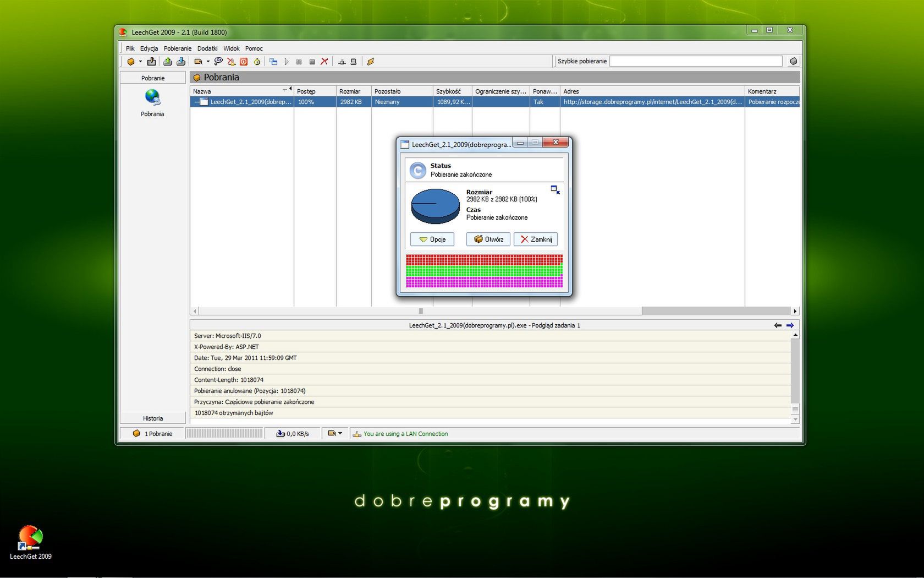Go to previous task preview with left arrow
Image resolution: width=924 pixels, height=578 pixels.
[778, 325]
